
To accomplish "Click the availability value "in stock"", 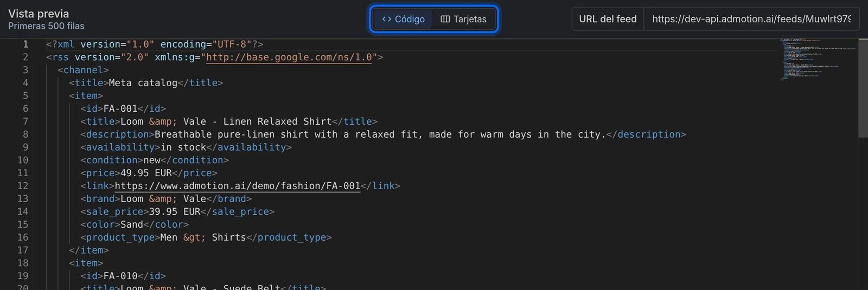I will [183, 147].
